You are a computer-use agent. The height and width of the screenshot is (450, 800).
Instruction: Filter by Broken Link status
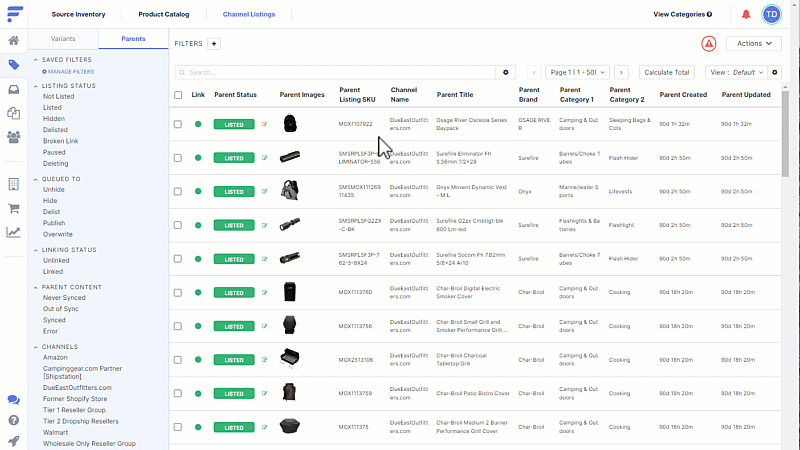61,141
